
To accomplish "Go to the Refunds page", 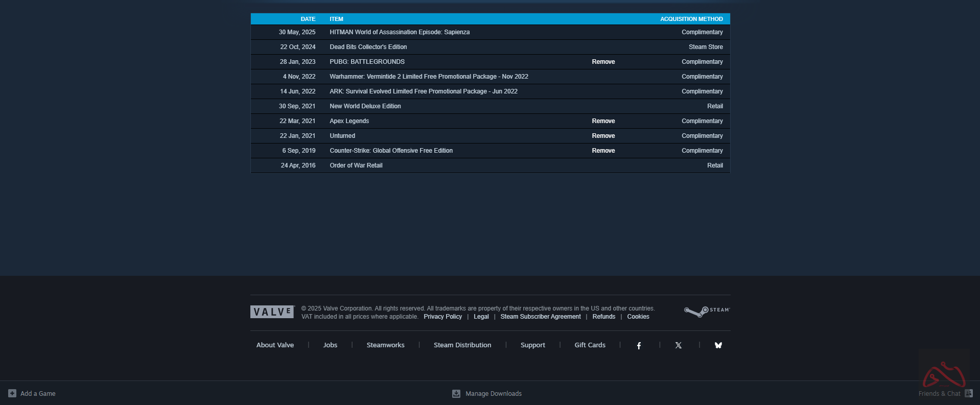I will 603,317.
